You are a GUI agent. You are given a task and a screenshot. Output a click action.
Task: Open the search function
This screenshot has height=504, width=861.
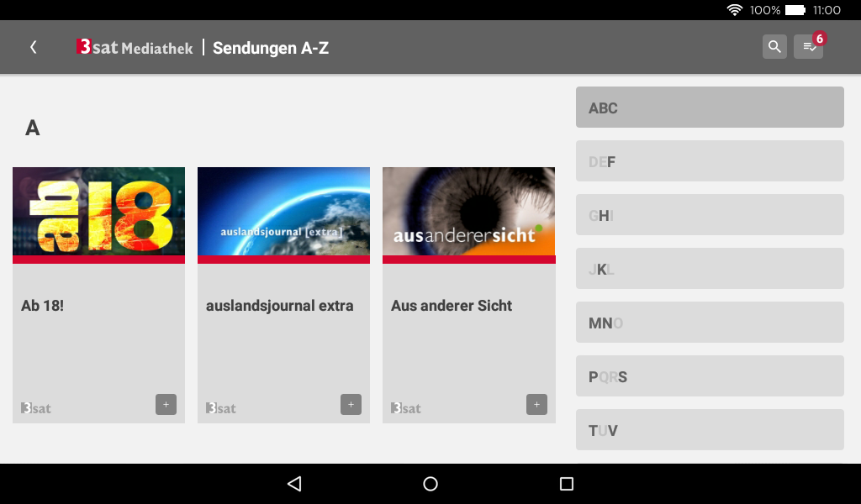pos(774,47)
